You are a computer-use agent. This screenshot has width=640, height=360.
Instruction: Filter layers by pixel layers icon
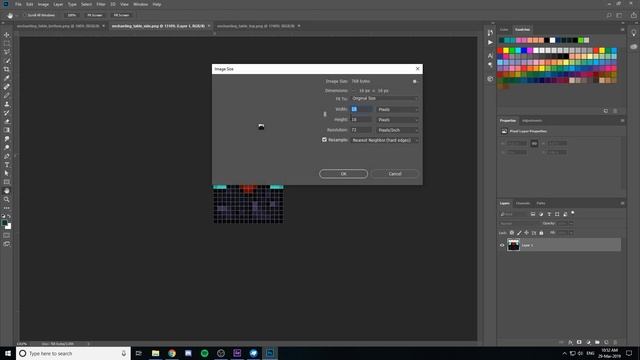pyautogui.click(x=533, y=214)
